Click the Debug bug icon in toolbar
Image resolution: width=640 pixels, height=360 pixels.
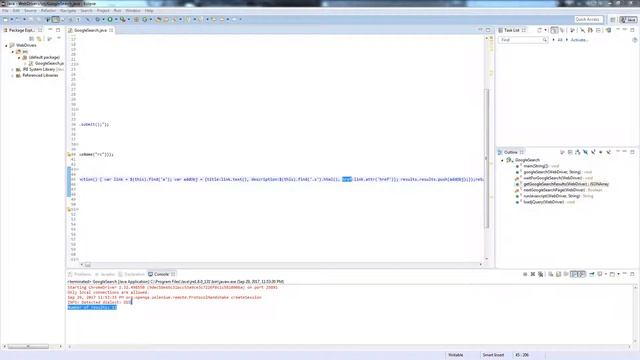[x=98, y=19]
